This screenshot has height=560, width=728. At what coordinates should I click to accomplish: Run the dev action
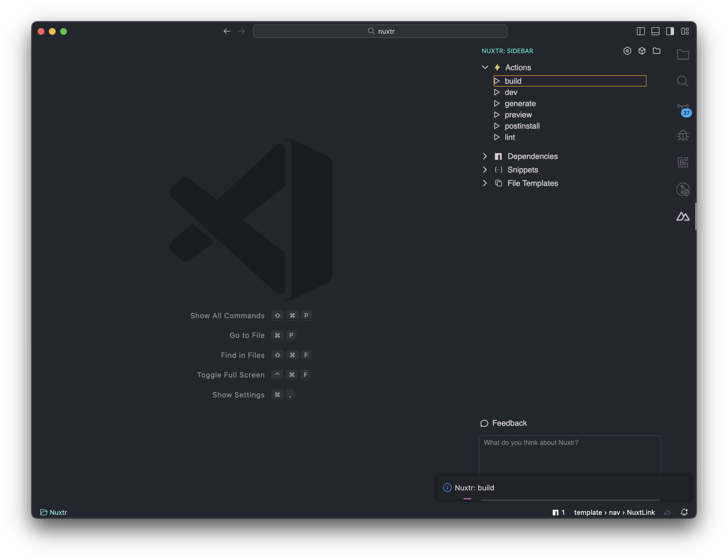511,92
